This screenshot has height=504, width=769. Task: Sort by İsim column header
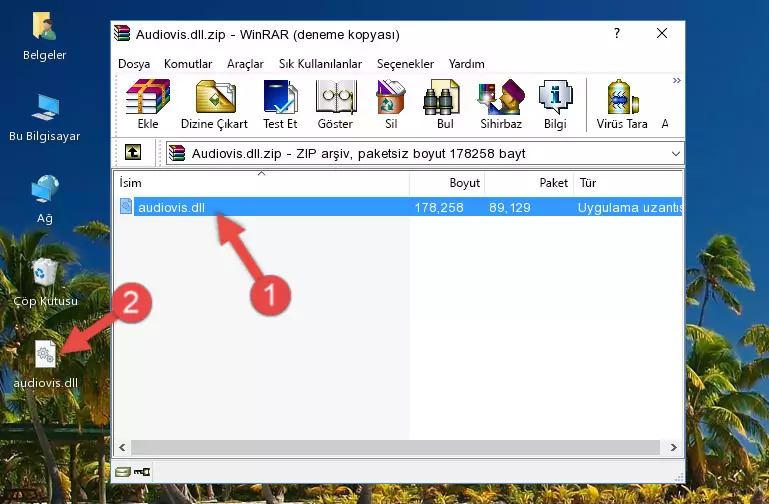click(262, 183)
